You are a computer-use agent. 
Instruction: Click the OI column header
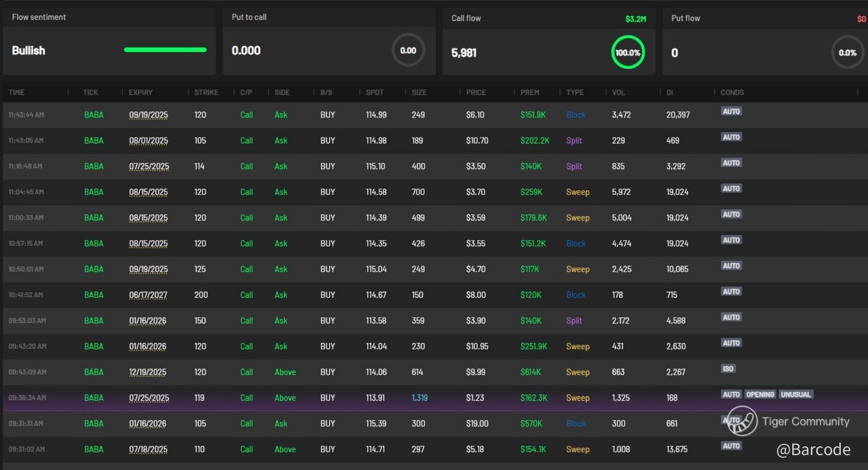click(x=670, y=92)
